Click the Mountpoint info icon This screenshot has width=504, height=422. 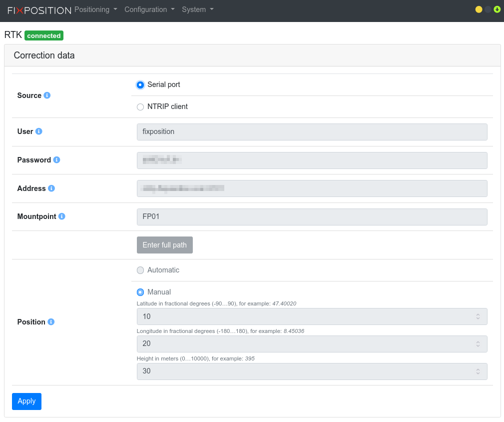pyautogui.click(x=62, y=216)
